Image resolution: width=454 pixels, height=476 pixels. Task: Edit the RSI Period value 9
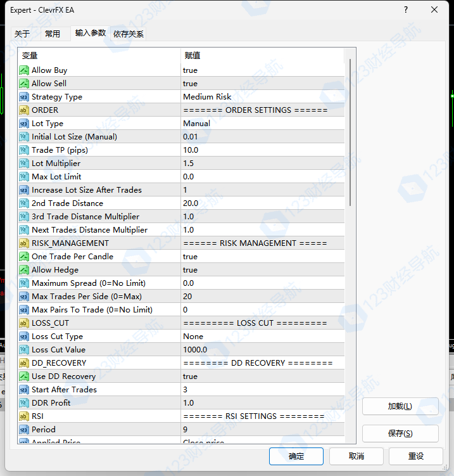point(263,430)
